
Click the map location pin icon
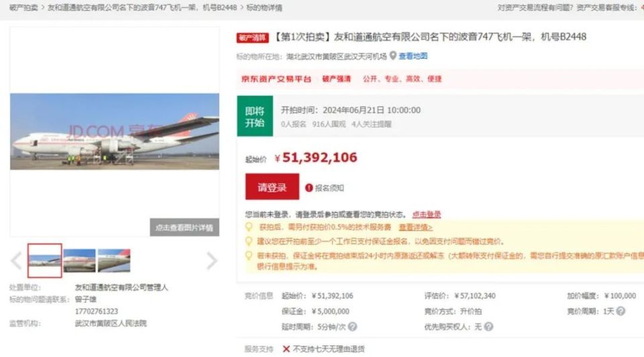tap(393, 56)
